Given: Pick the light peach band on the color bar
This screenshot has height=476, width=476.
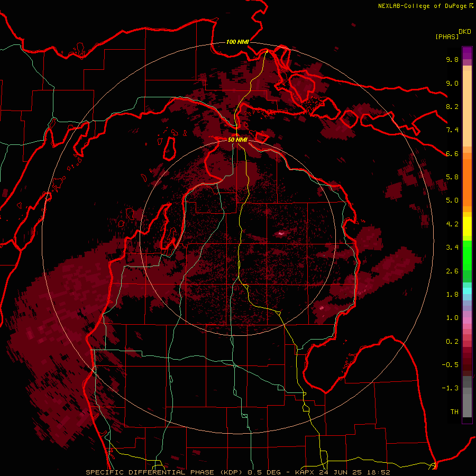Looking at the screenshot, I should (467, 109).
